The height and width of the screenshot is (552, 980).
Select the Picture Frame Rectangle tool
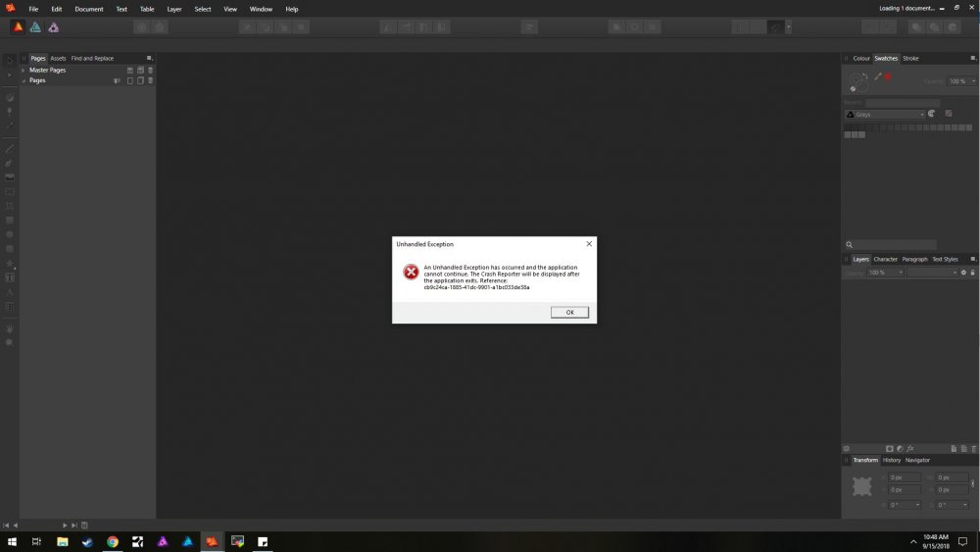tap(10, 191)
